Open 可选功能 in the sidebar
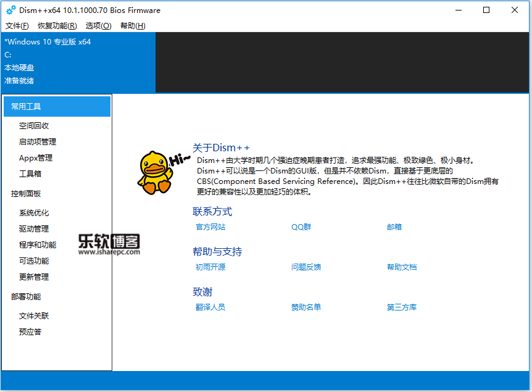The image size is (532, 392). coord(34,261)
